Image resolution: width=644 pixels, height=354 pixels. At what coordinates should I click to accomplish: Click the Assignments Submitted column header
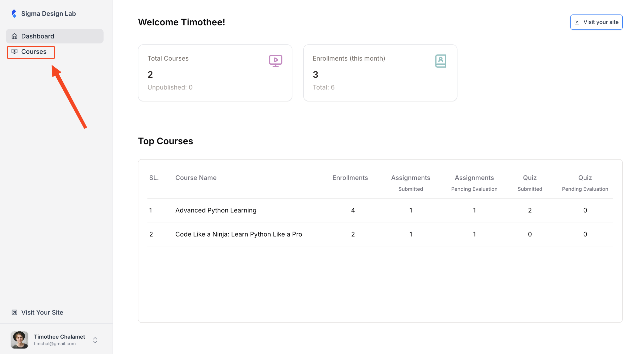point(410,183)
